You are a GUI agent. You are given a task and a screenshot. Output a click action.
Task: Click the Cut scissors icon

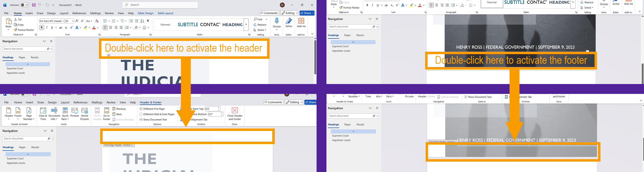[x=16, y=20]
